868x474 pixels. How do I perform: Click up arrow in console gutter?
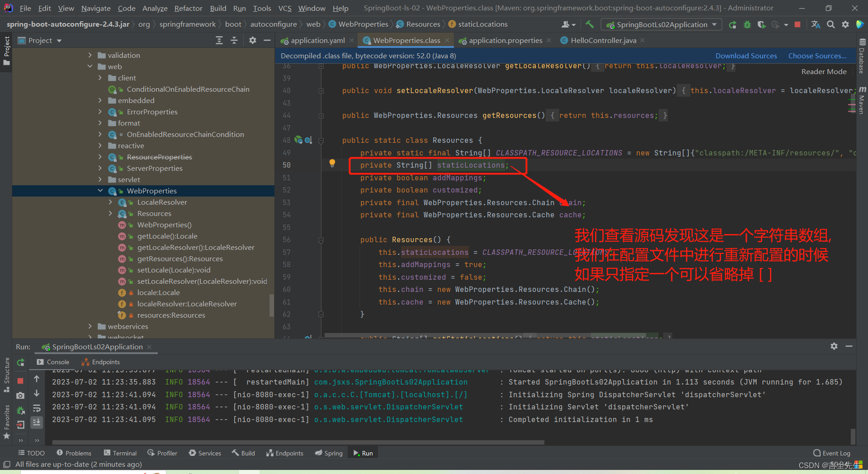pyautogui.click(x=37, y=379)
